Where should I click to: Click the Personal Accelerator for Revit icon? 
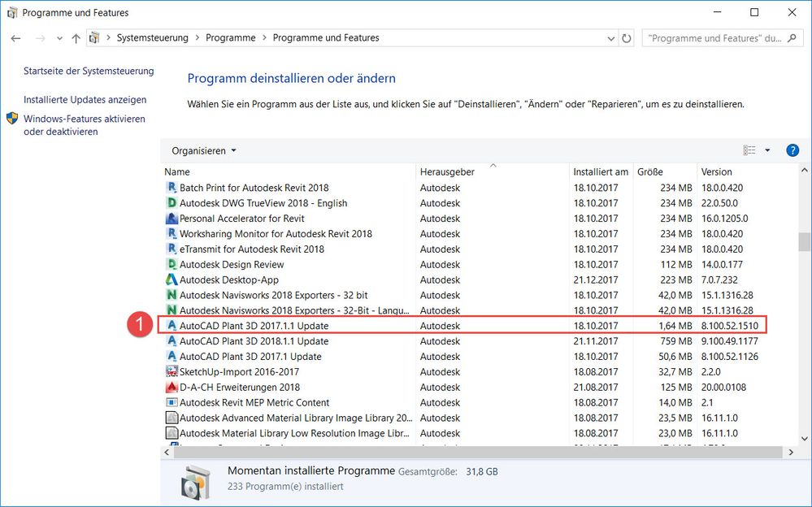(x=172, y=219)
